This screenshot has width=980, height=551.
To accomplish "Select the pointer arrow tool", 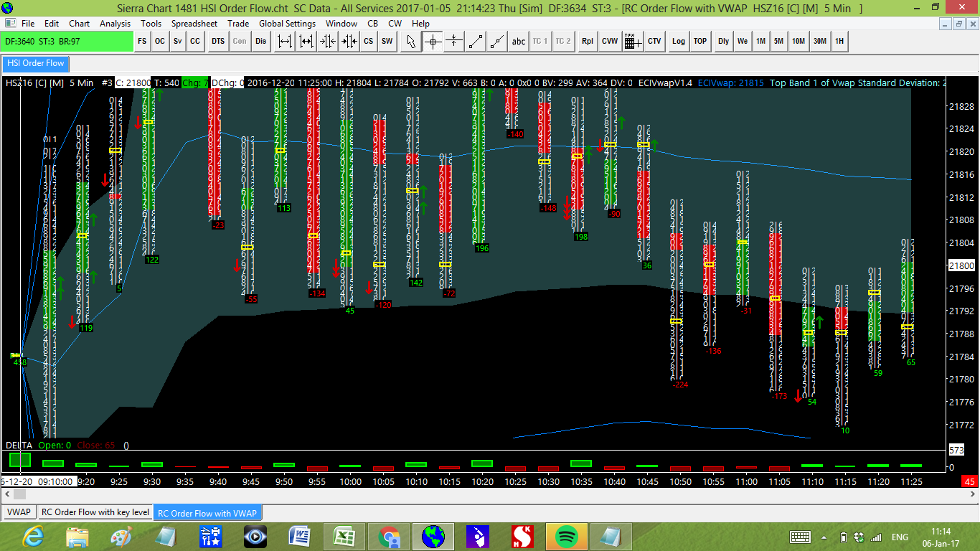I will (x=411, y=42).
